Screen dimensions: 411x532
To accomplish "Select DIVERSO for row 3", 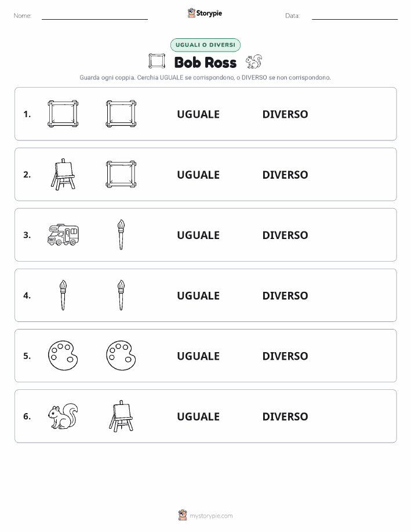I will tap(285, 235).
